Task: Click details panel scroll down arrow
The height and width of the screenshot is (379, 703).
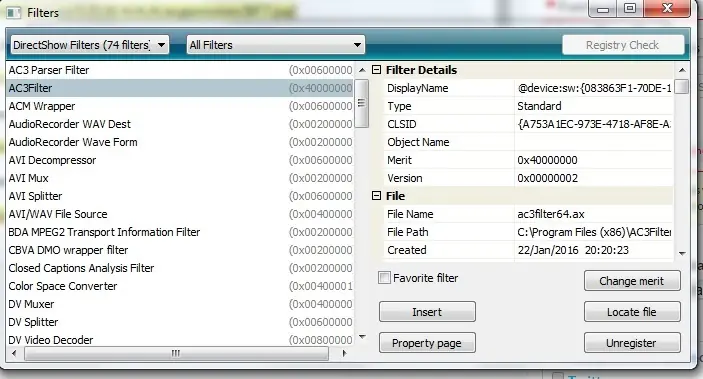Action: tap(682, 253)
